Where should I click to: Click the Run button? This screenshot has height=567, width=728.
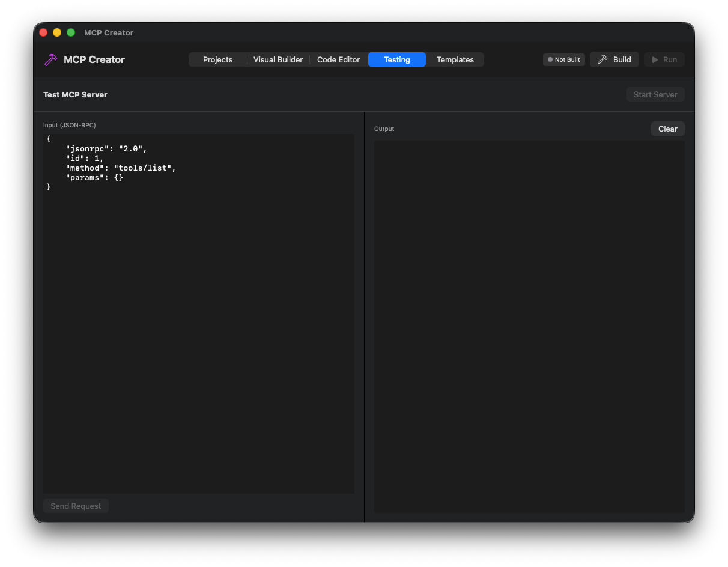664,59
